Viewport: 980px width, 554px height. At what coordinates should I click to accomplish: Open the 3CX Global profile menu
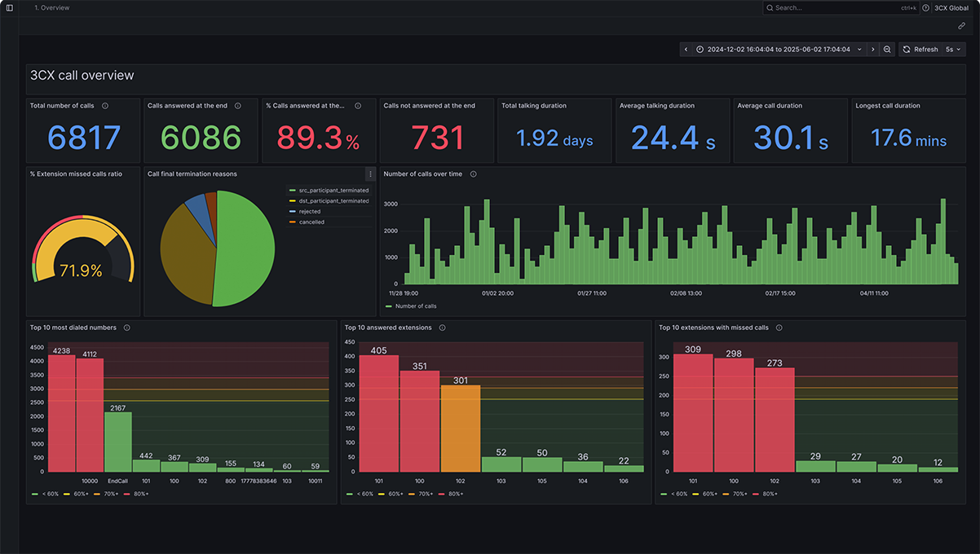pyautogui.click(x=951, y=7)
